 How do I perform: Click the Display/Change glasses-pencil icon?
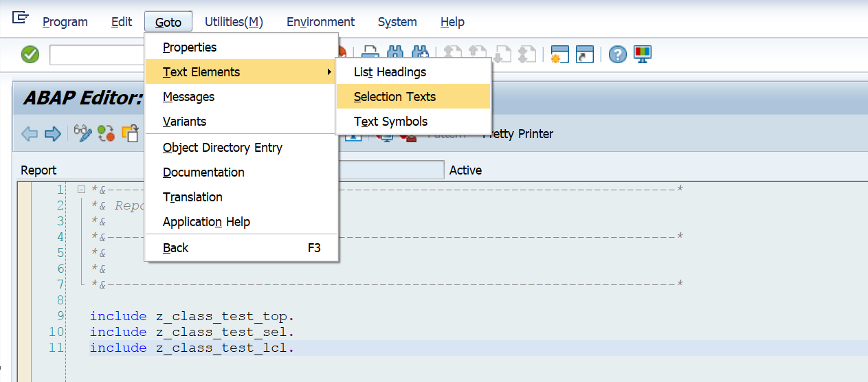pos(82,133)
